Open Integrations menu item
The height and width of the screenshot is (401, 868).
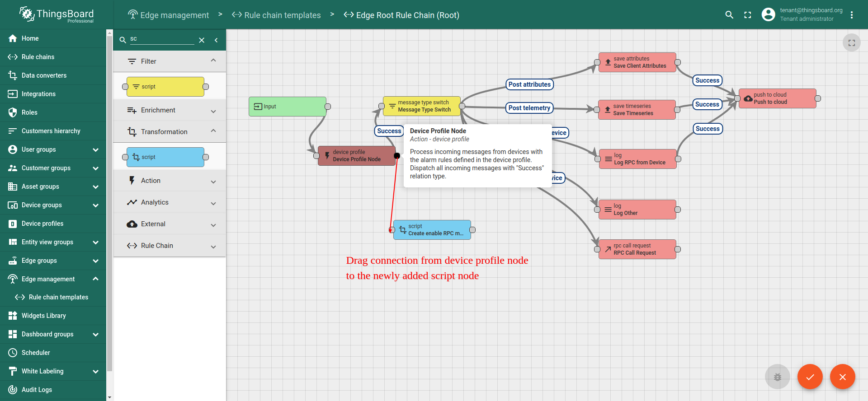click(x=53, y=94)
